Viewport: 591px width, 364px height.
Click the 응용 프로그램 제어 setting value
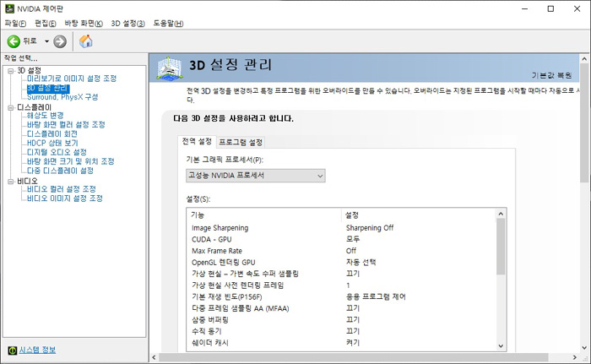376,296
